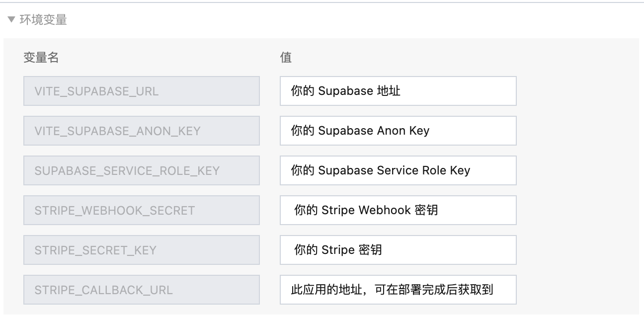Select the STRIPE_SECRET_KEY variable name field

click(142, 250)
